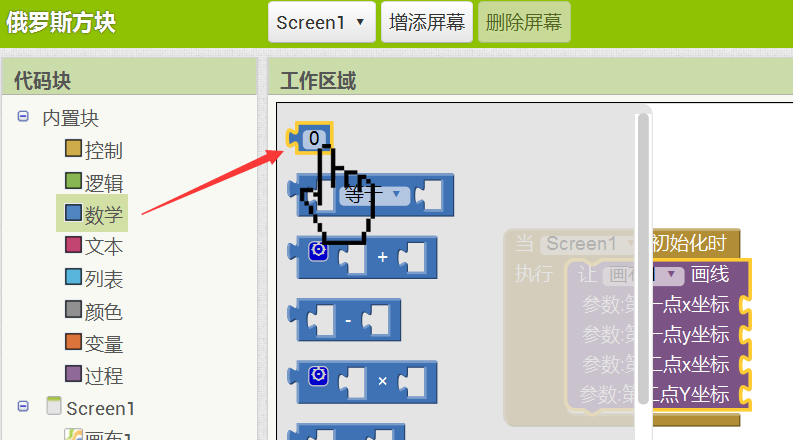This screenshot has width=793, height=440.
Task: Click the flyout vertical scrollbar
Action: coord(643,258)
